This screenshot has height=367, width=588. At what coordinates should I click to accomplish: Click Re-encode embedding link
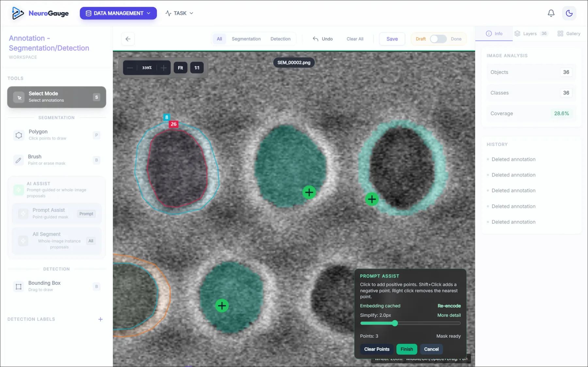pos(449,306)
